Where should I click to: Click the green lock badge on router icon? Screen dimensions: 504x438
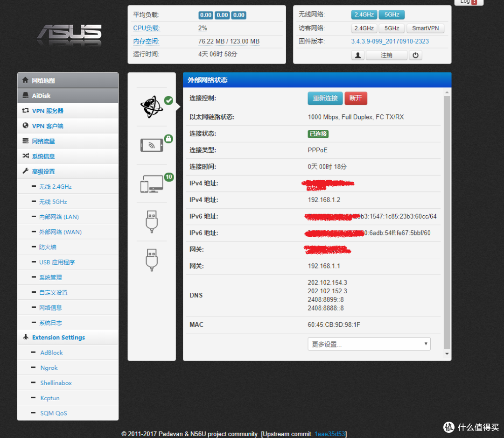click(169, 139)
